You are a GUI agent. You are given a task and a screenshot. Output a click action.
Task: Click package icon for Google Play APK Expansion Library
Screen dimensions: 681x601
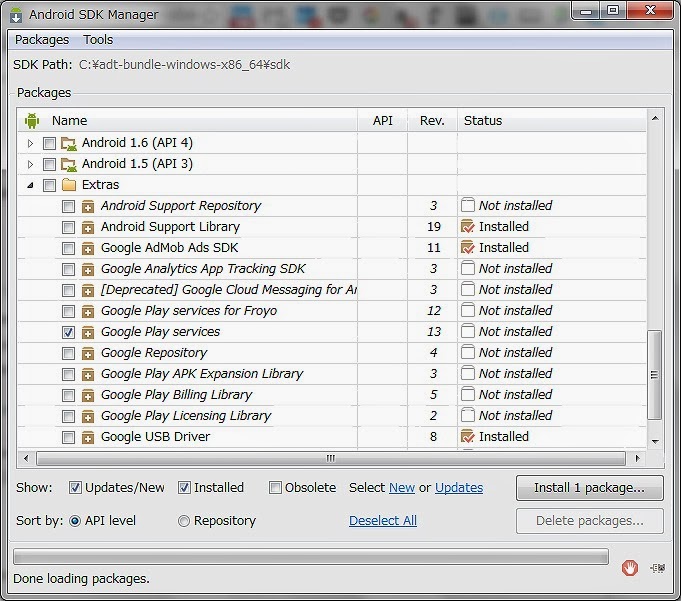tap(88, 374)
